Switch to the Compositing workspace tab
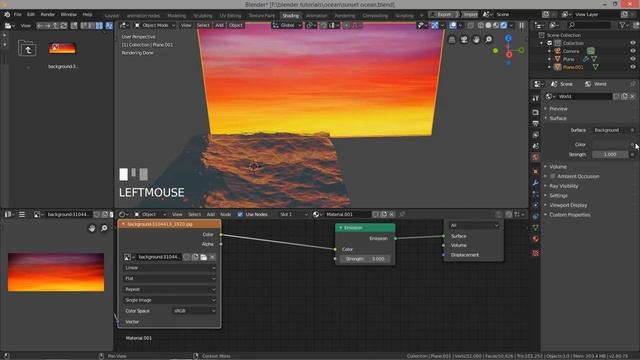The width and height of the screenshot is (640, 360). tap(375, 16)
